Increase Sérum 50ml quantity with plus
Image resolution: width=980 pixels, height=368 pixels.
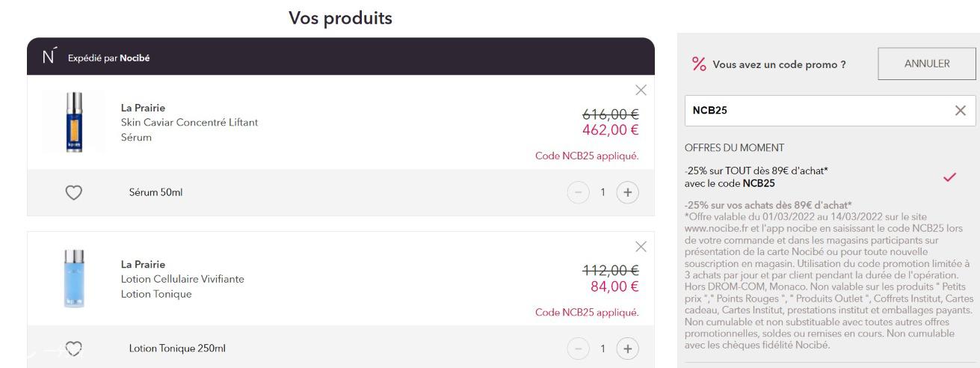tap(628, 192)
